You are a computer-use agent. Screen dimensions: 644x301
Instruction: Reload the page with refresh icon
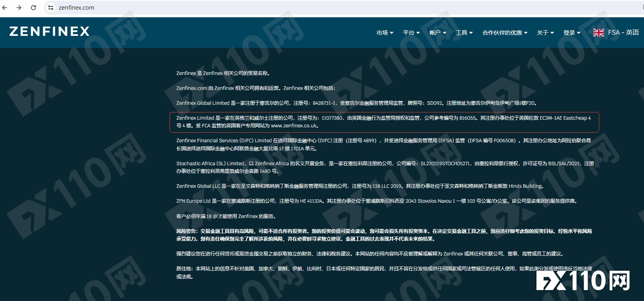tap(33, 8)
